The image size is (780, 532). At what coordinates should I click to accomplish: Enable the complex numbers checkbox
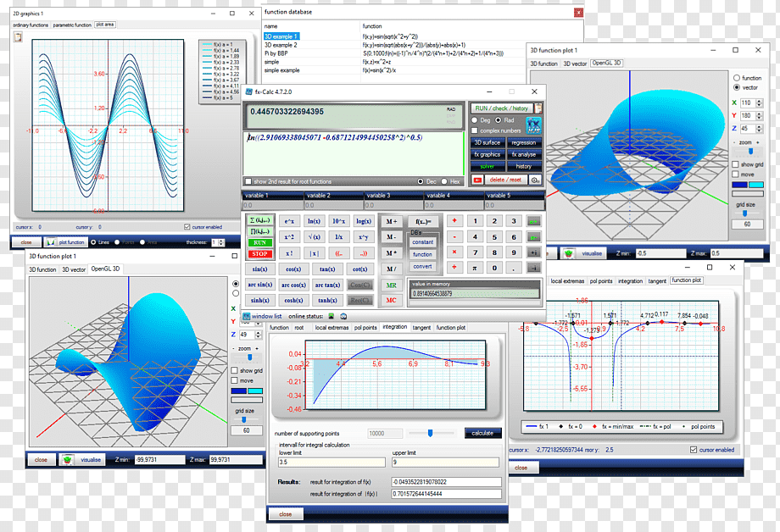click(475, 130)
